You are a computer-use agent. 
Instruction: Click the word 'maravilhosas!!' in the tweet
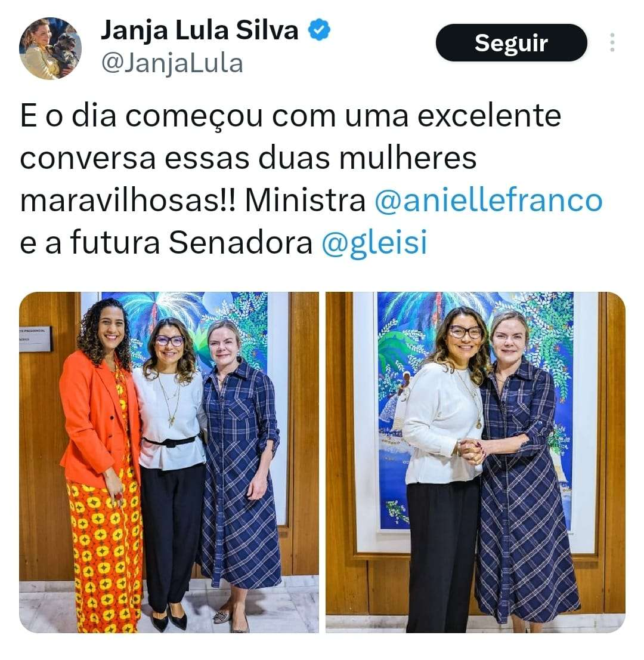[128, 201]
